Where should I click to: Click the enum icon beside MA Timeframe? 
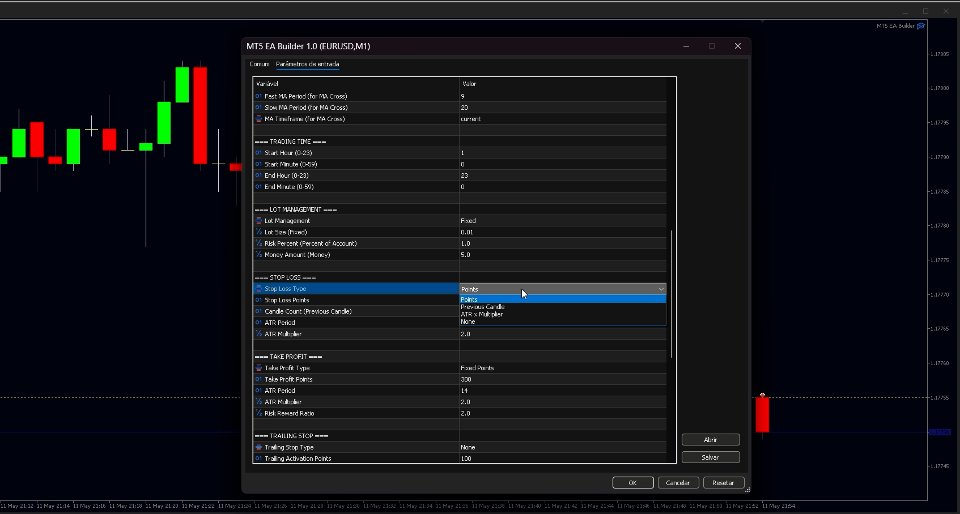point(258,119)
